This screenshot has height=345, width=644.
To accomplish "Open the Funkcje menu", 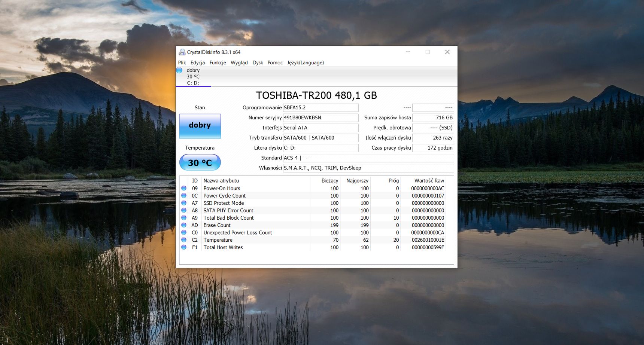I will [218, 62].
